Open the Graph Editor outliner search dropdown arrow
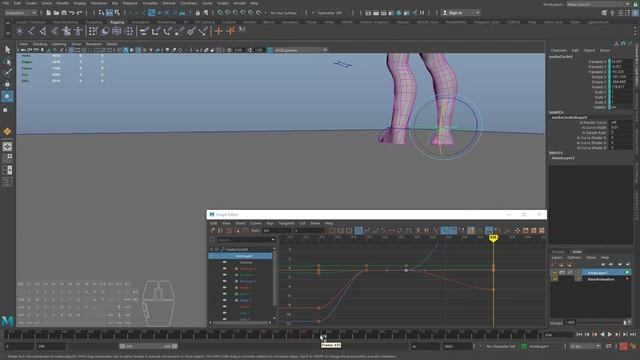 (273, 240)
